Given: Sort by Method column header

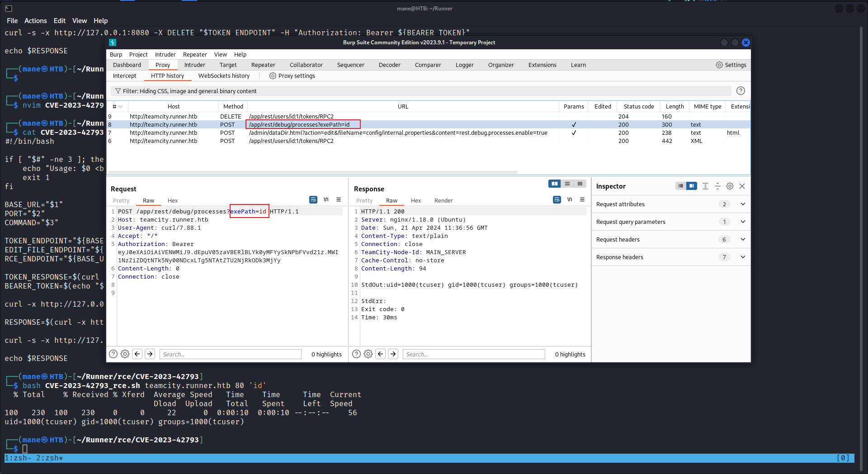Looking at the screenshot, I should point(233,107).
